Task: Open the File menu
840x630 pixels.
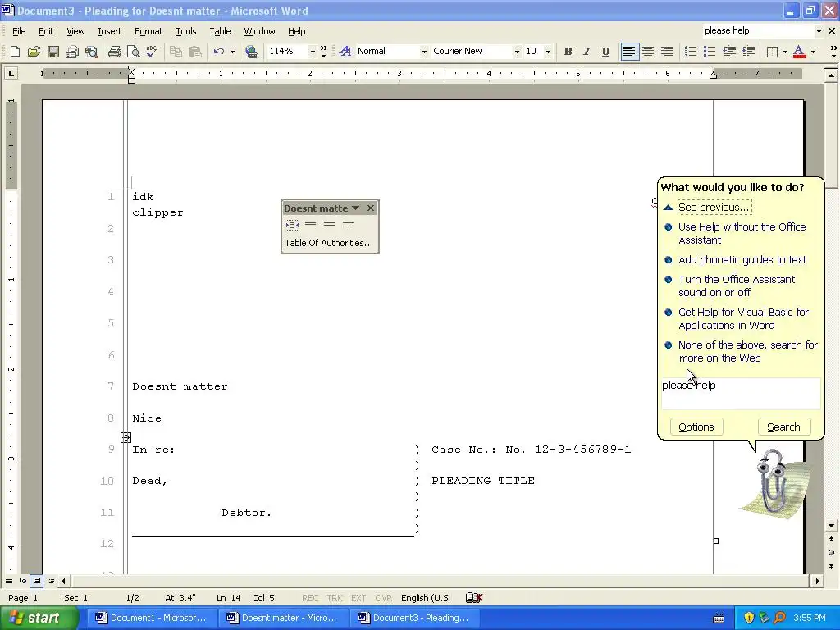Action: point(19,31)
